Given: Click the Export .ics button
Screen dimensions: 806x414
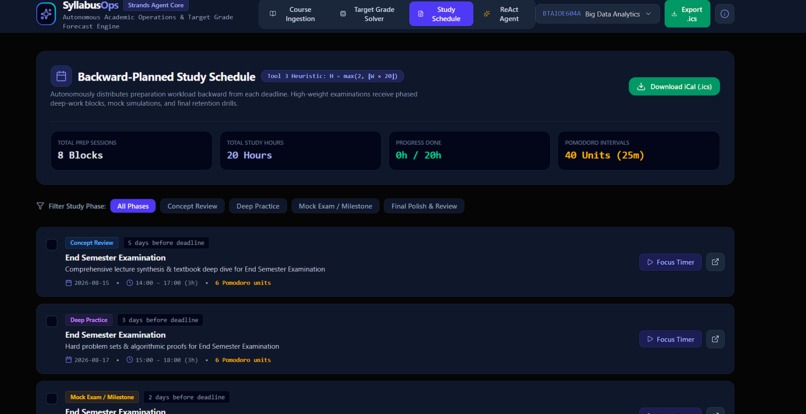Looking at the screenshot, I should [x=687, y=14].
